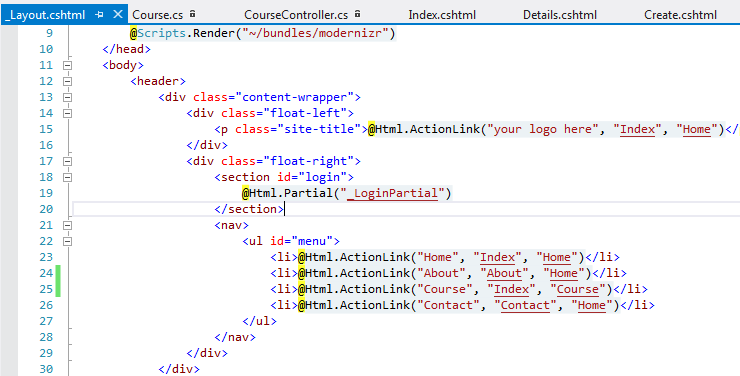Click line number 25 in the gutter

[x=46, y=289]
